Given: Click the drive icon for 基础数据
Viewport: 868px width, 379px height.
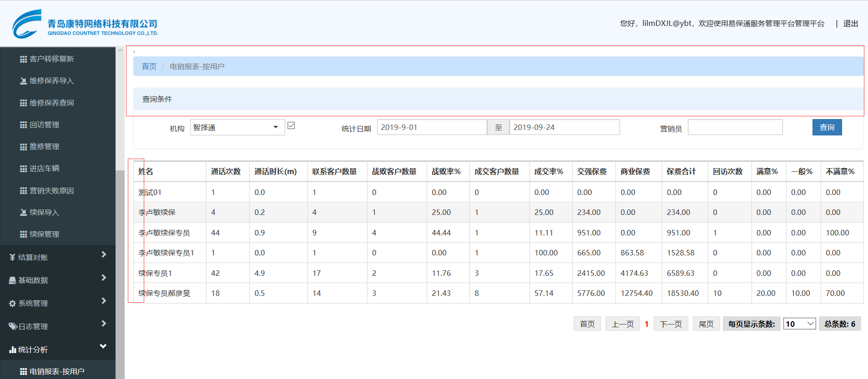Looking at the screenshot, I should tap(12, 280).
